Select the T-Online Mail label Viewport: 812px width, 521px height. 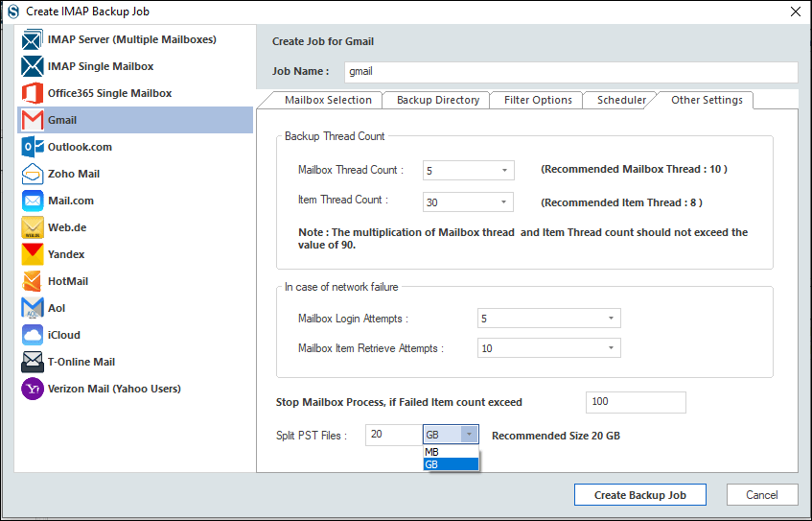81,362
